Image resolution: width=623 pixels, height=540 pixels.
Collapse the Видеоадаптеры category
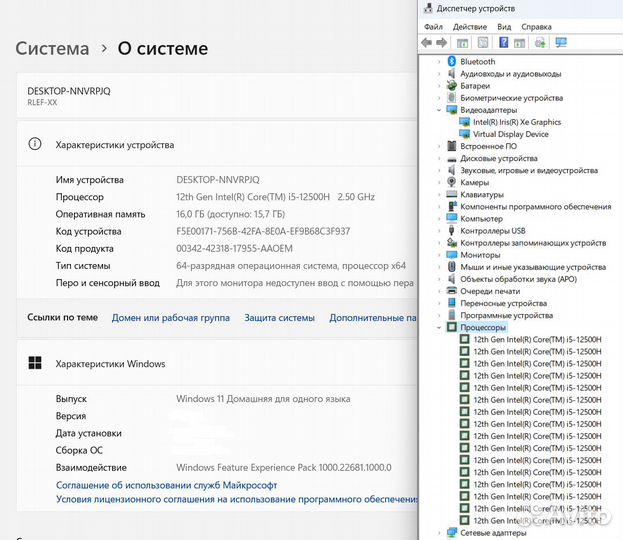pos(439,110)
